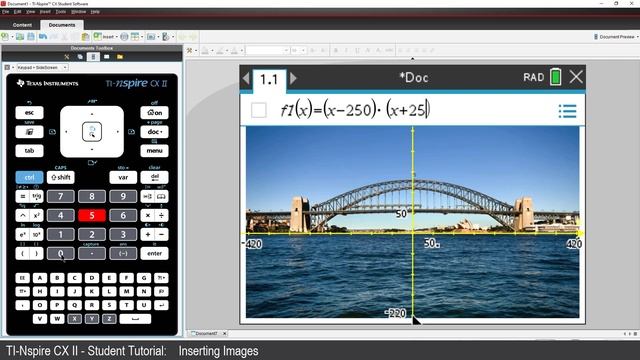Open the tools wrench dropdown above the document

pyautogui.click(x=191, y=51)
